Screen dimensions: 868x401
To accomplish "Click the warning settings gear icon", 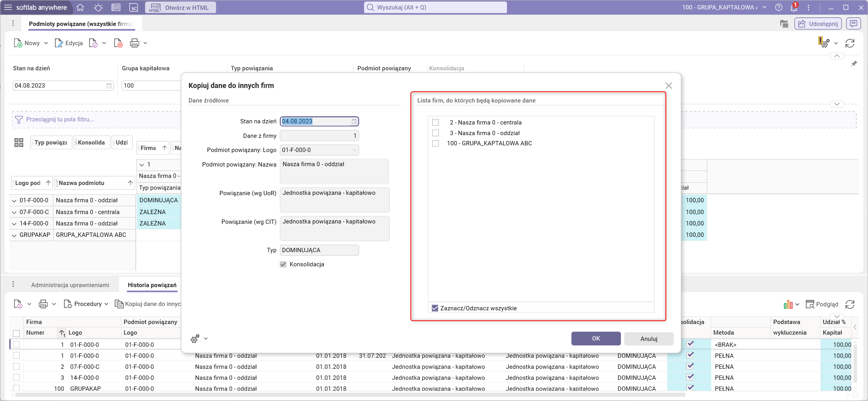I will pyautogui.click(x=824, y=42).
